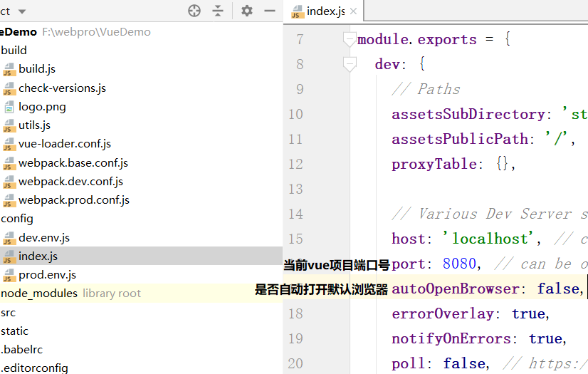588x374 pixels.
Task: Click the port value 8080
Action: [x=459, y=264]
